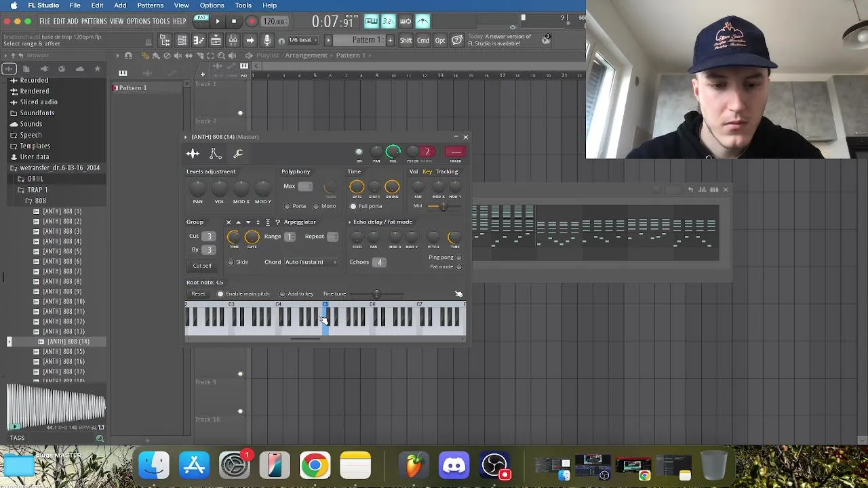The width and height of the screenshot is (868, 488).
Task: Open the Options menu in menu bar
Action: point(212,5)
